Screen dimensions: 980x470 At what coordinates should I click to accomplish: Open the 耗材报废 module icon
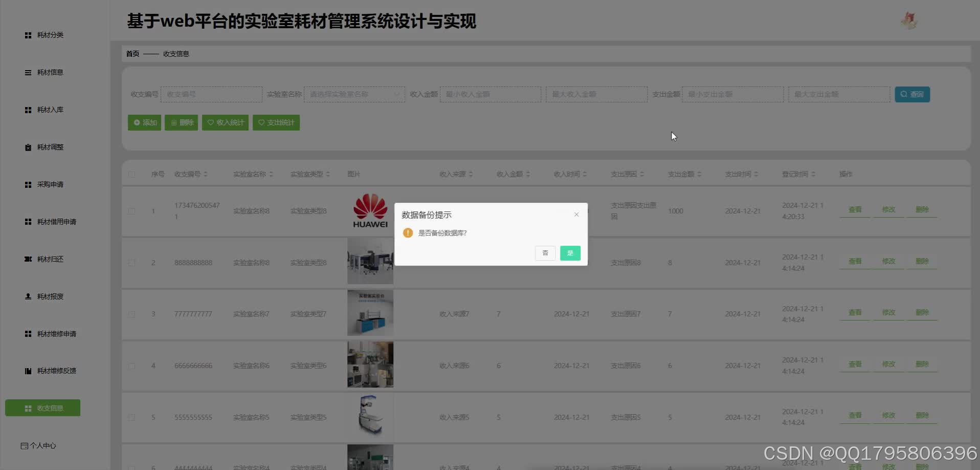(x=28, y=296)
